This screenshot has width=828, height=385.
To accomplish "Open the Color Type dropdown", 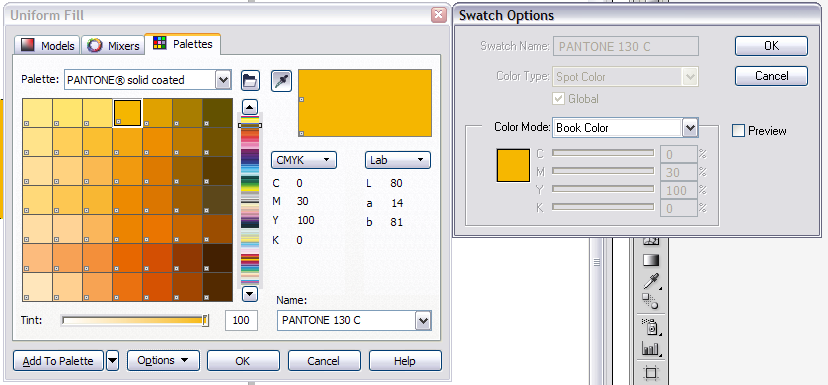I will pos(690,77).
